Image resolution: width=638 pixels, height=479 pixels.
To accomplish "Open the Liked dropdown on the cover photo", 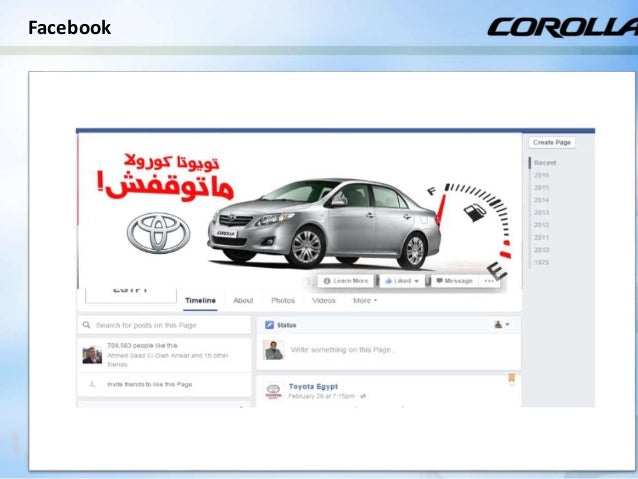I will click(x=402, y=281).
